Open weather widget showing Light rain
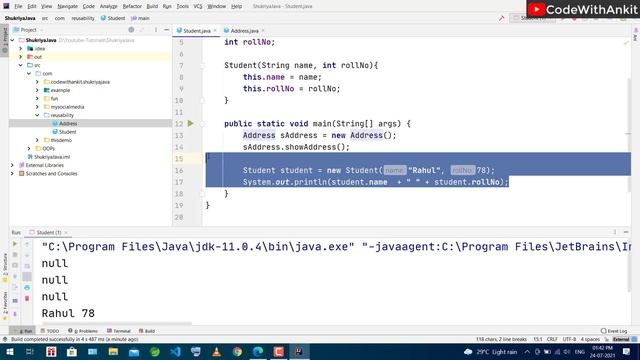This screenshot has height=360, width=640. pos(490,352)
